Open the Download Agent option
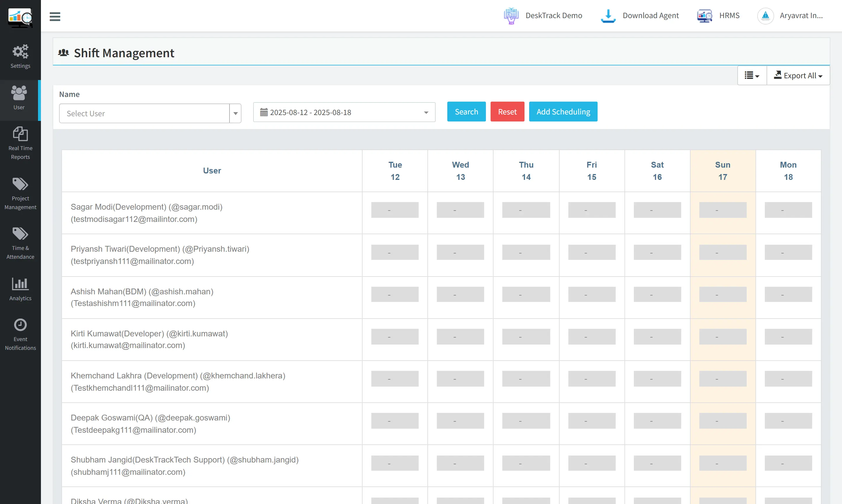The image size is (842, 504). tap(640, 16)
